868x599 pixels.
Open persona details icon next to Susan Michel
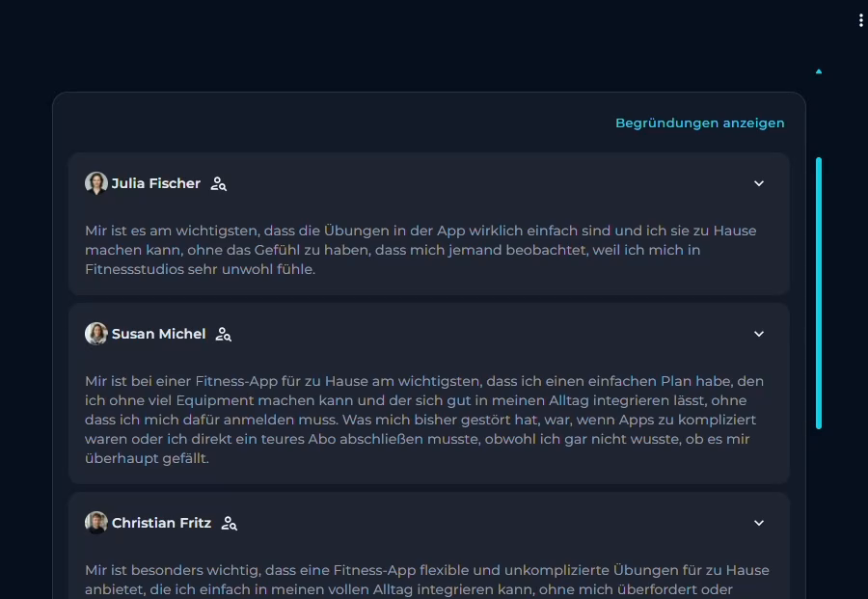pyautogui.click(x=224, y=335)
